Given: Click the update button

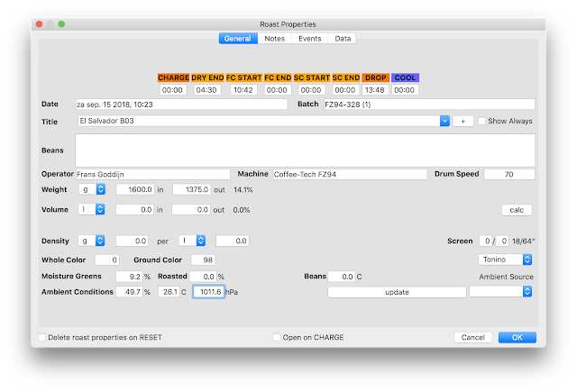Looking at the screenshot, I should 397,292.
